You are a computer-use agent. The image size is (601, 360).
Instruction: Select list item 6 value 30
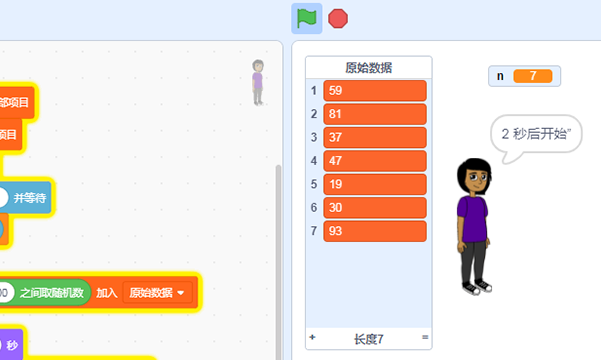coord(375,207)
